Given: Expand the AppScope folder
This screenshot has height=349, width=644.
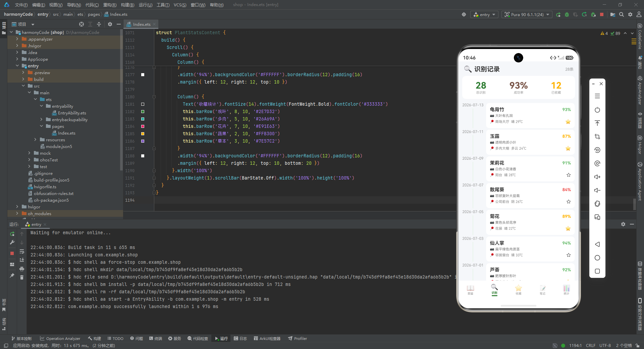Looking at the screenshot, I should 17,59.
